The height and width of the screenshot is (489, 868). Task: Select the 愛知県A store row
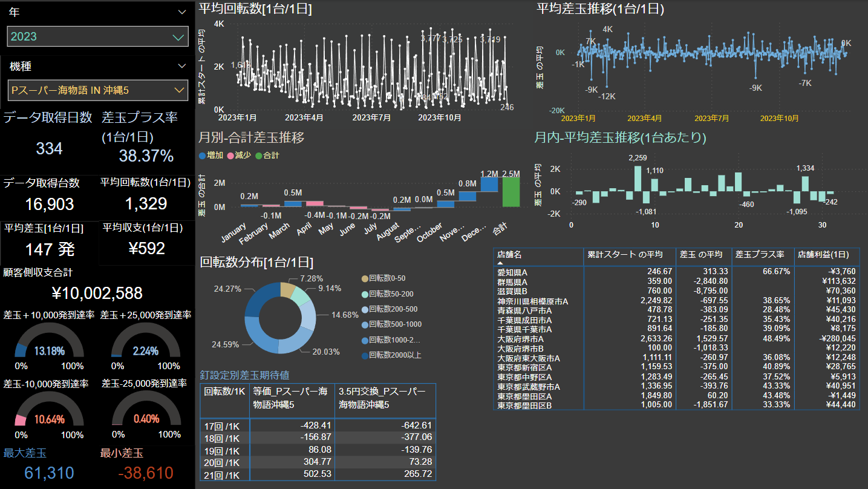(x=512, y=272)
